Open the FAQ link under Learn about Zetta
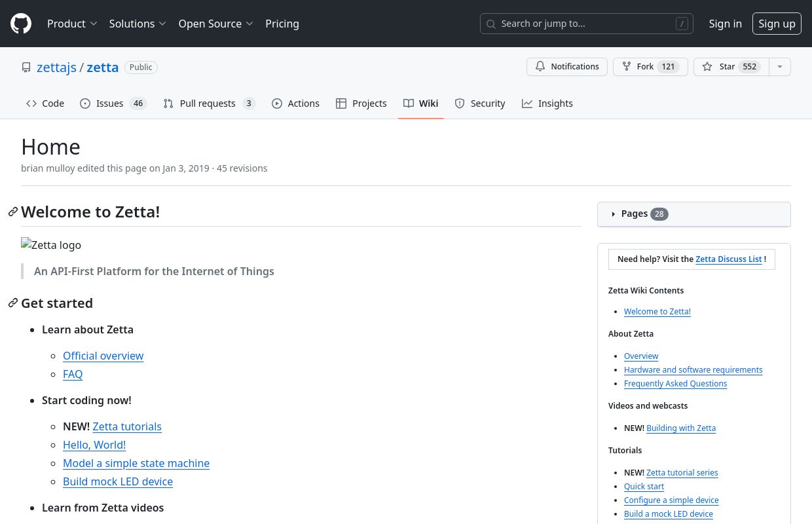 (x=73, y=374)
